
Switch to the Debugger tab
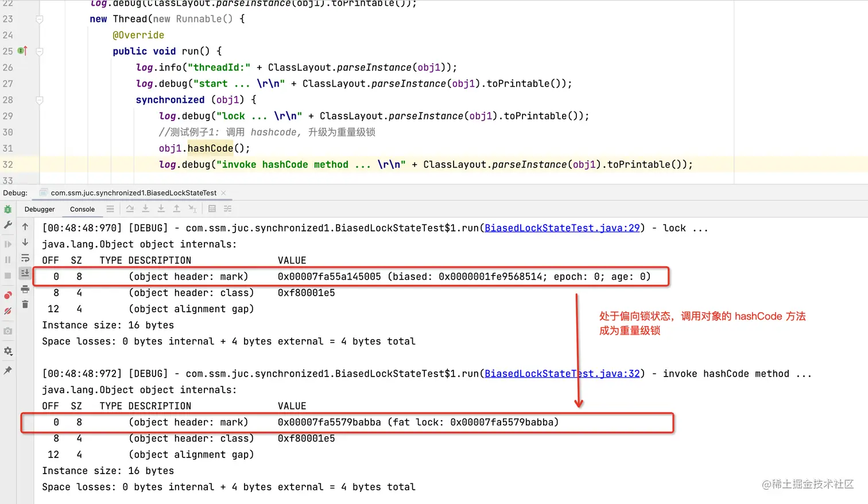(40, 210)
